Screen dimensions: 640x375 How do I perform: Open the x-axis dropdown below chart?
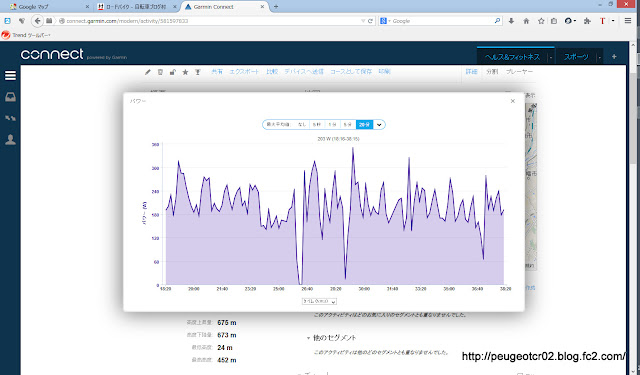click(319, 302)
